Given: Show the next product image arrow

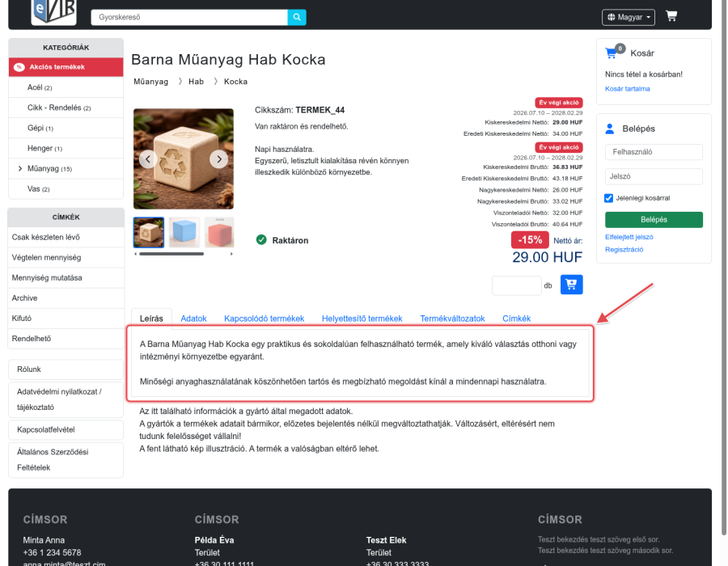Looking at the screenshot, I should (218, 159).
